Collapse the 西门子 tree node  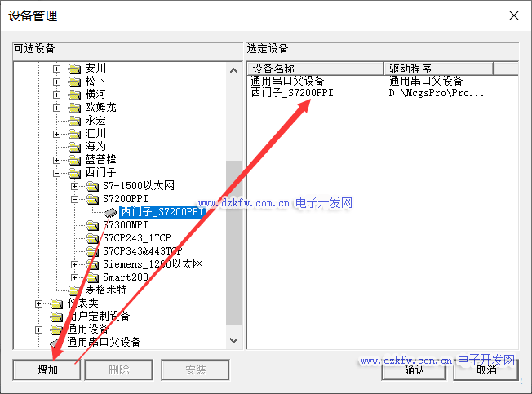click(x=57, y=173)
